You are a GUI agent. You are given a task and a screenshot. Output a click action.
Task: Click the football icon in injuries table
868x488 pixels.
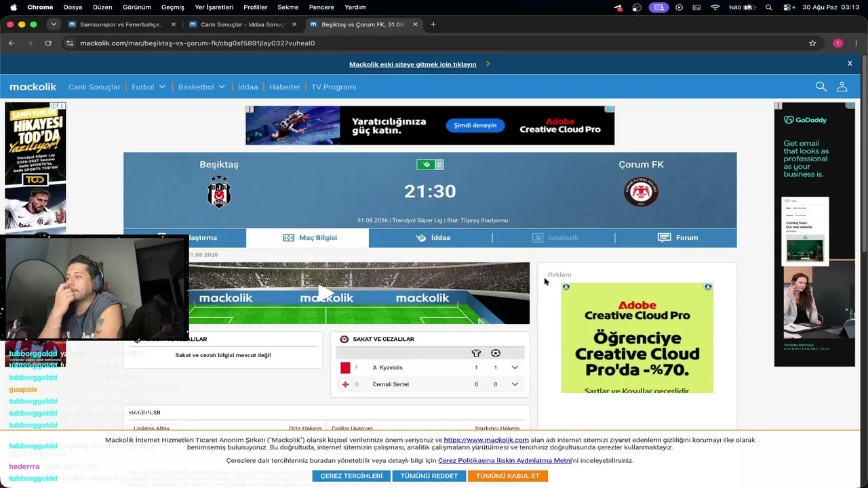(495, 353)
